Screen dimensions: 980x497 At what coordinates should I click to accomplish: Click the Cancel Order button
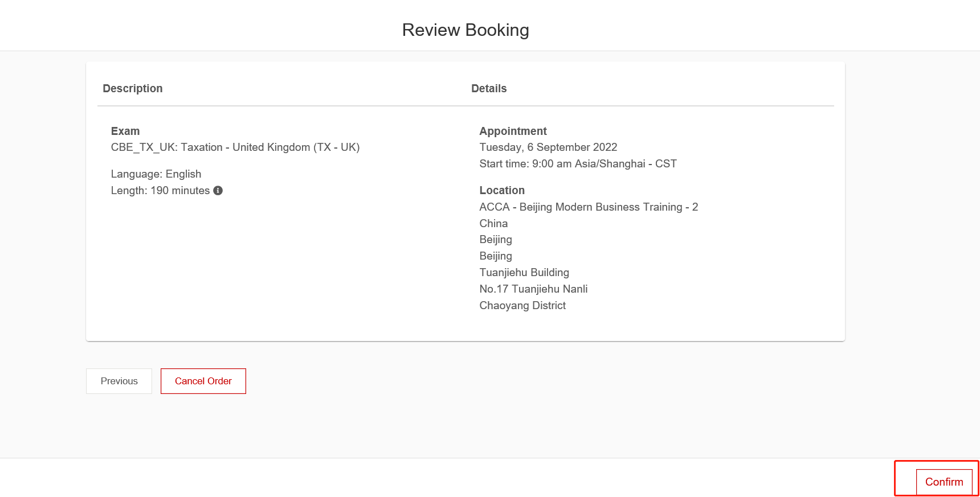click(x=203, y=381)
